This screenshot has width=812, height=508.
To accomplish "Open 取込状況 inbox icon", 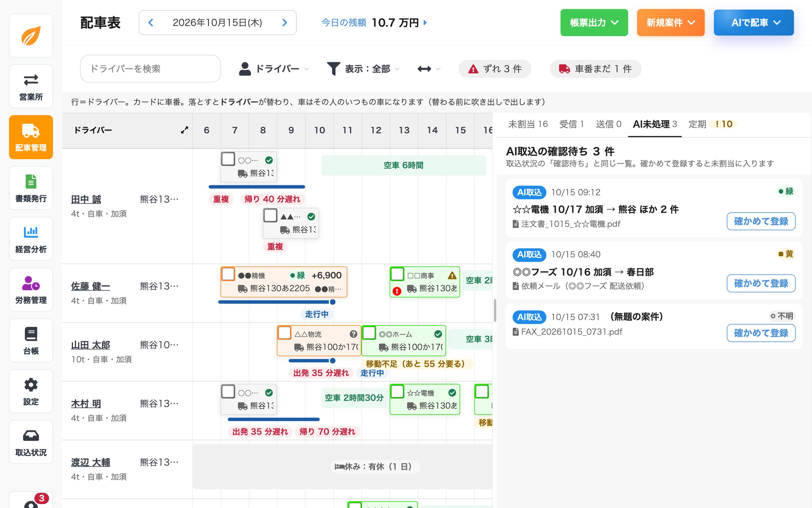I will pyautogui.click(x=31, y=442).
